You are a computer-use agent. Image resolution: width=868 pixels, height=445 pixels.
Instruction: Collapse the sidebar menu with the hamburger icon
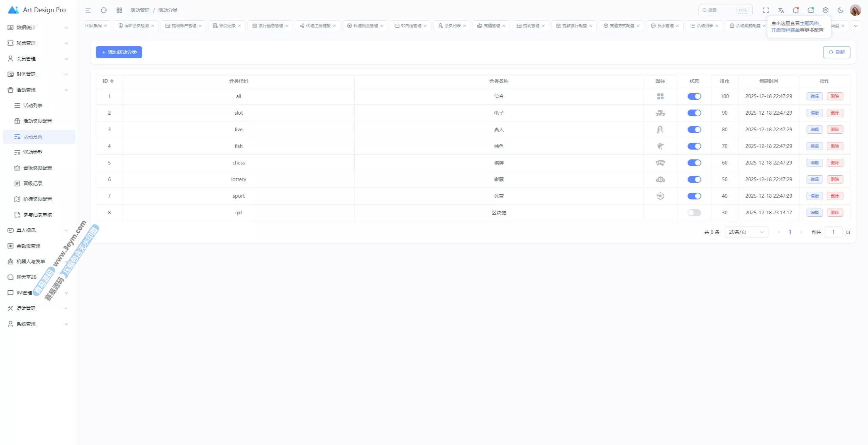point(88,10)
